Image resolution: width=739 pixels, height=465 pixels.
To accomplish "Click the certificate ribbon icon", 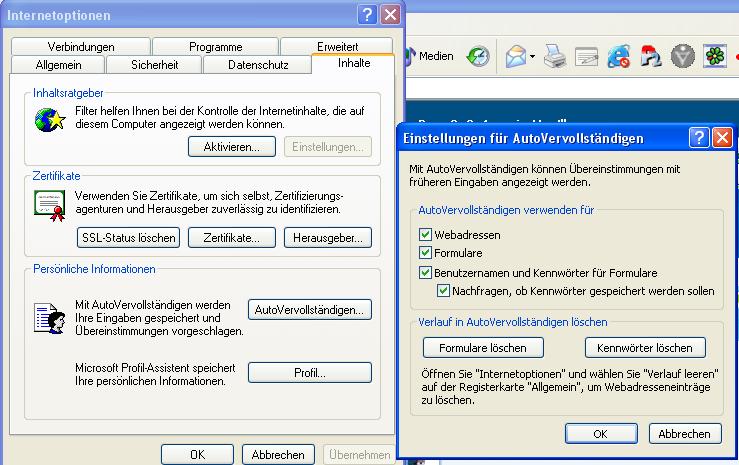I will pyautogui.click(x=49, y=205).
